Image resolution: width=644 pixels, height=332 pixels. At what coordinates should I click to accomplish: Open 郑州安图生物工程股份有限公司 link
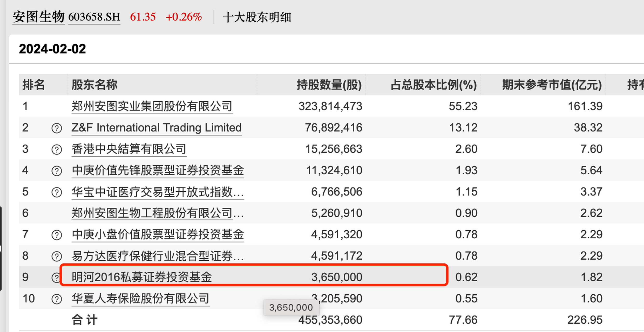click(158, 213)
